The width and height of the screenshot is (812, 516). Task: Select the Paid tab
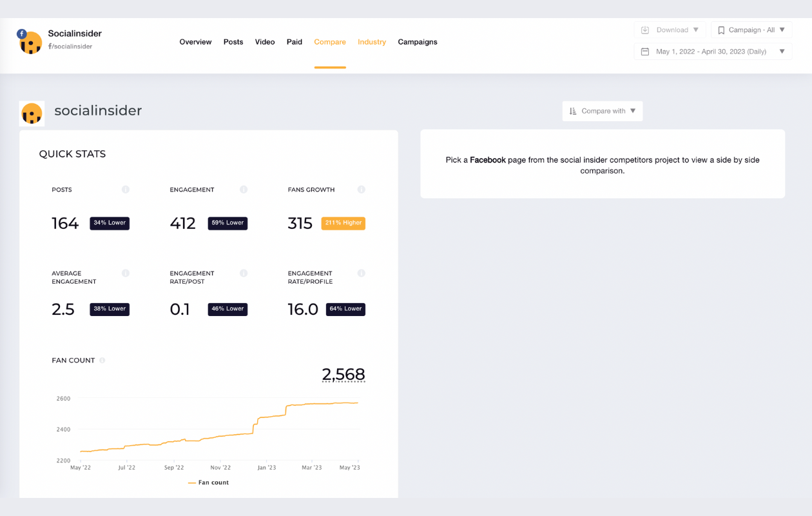click(x=295, y=42)
